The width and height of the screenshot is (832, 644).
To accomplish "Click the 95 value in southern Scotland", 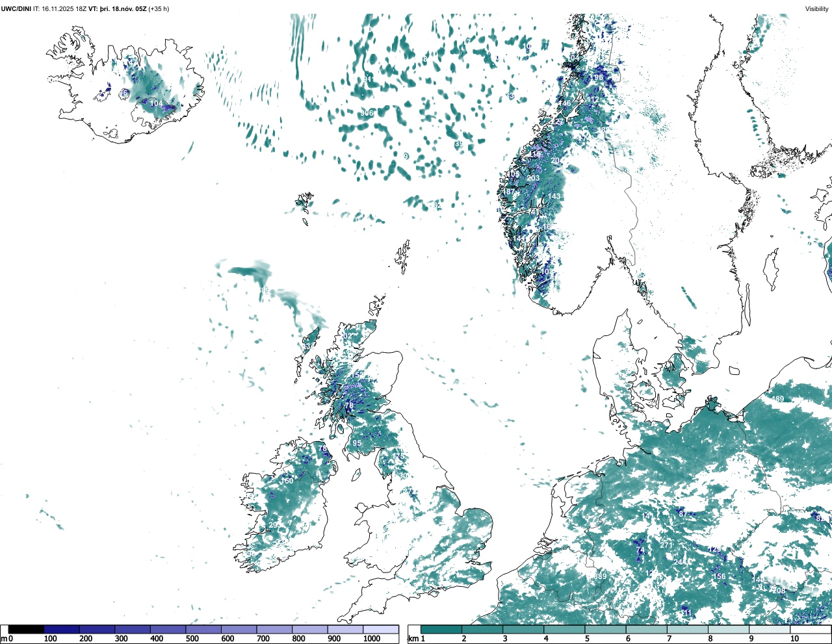I will tap(357, 443).
